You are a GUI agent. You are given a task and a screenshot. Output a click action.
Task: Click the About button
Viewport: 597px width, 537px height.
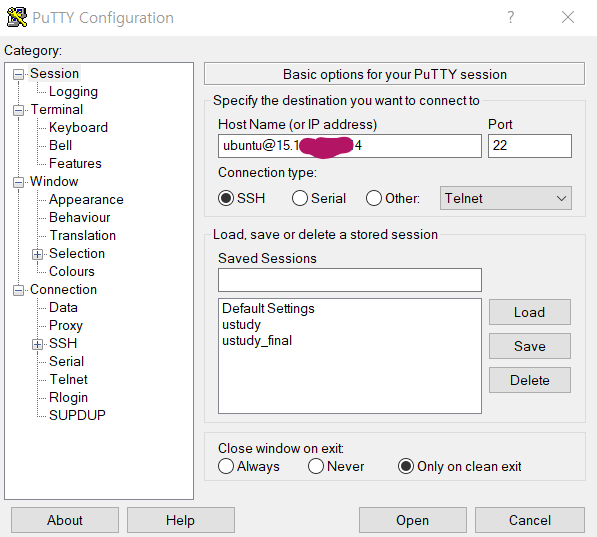coord(65,520)
